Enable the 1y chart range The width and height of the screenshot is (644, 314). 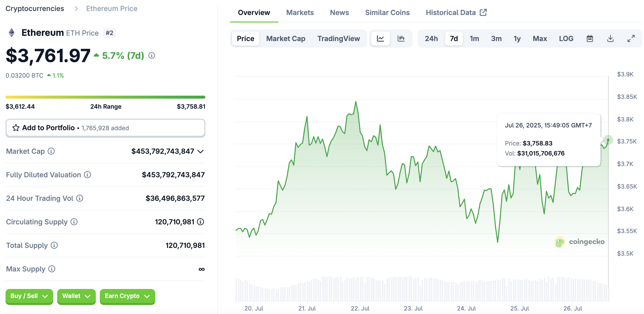pyautogui.click(x=517, y=39)
